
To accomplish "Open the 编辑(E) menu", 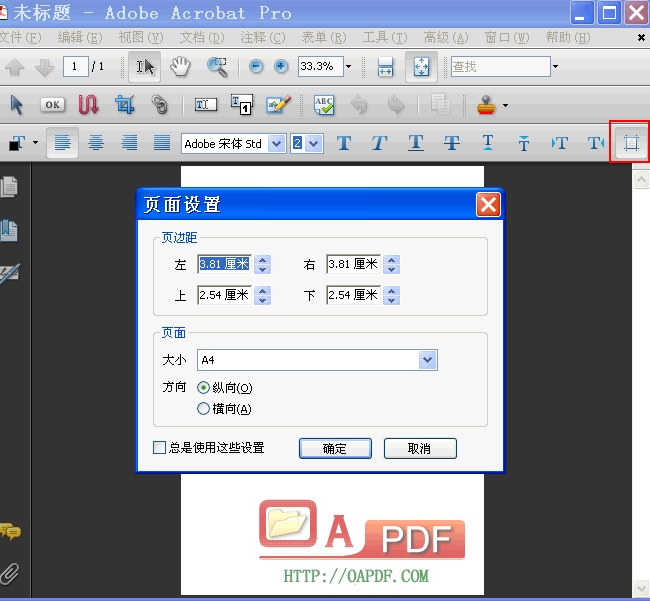I will tap(80, 38).
